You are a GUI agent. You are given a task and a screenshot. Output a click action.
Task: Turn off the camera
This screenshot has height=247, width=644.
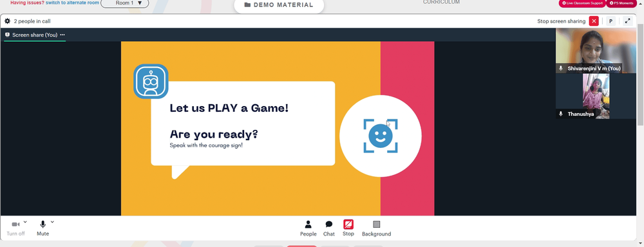[x=15, y=228]
